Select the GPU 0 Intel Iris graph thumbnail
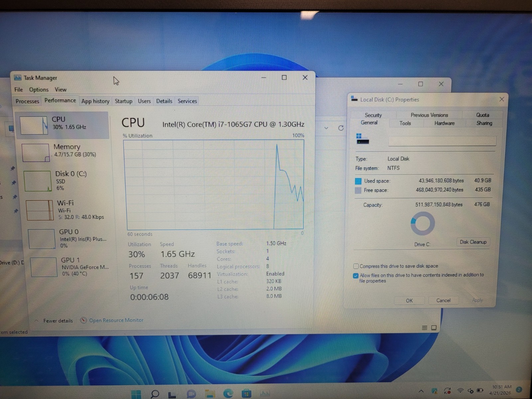Screen dimensions: 532x399 [x=42, y=239]
